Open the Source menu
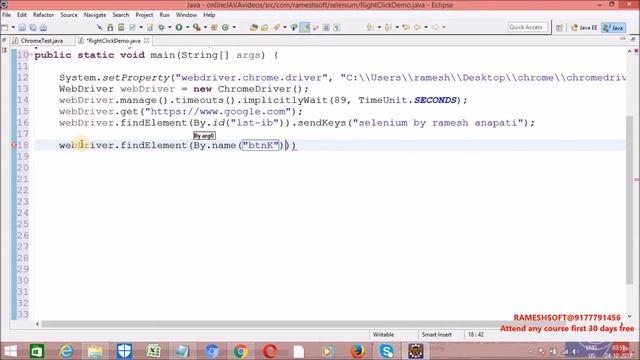The width and height of the screenshot is (640, 360). click(69, 15)
